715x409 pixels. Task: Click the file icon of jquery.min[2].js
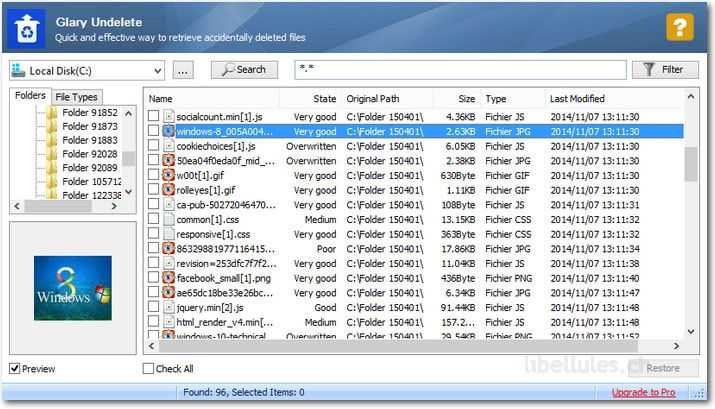169,307
